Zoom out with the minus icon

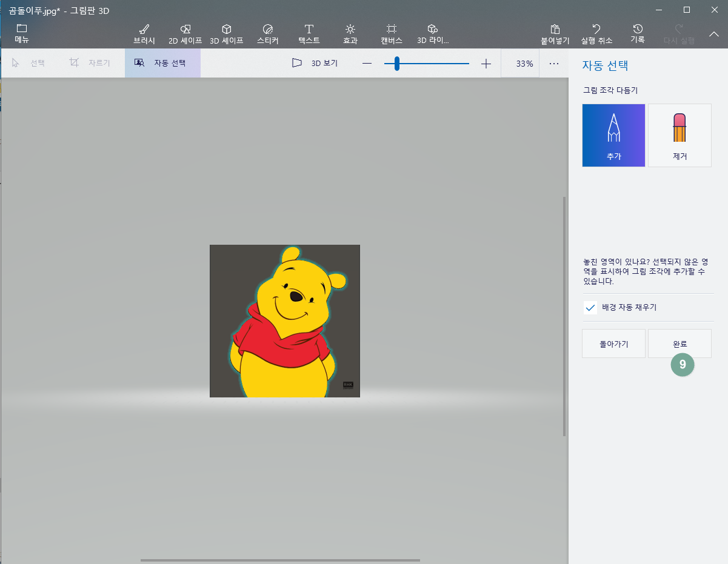click(x=367, y=64)
